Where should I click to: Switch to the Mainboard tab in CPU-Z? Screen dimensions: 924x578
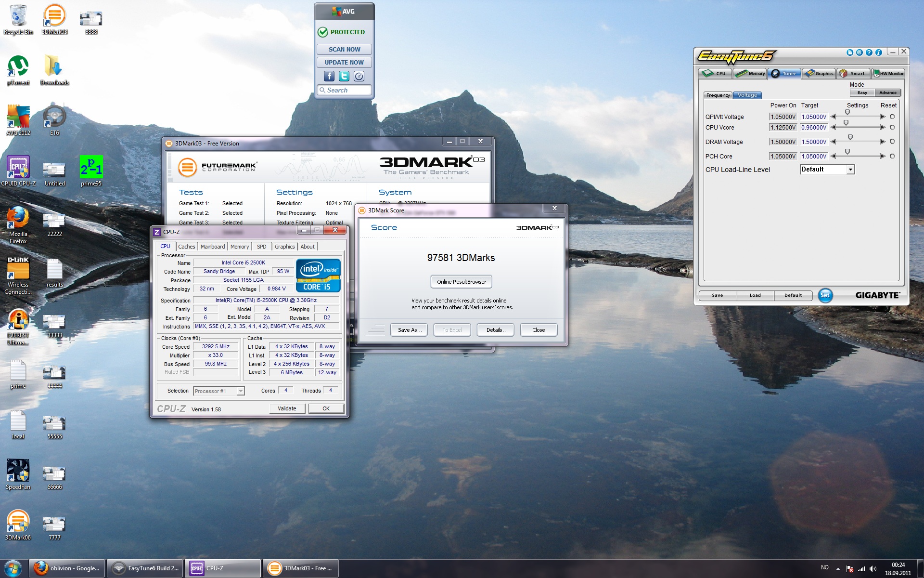[x=213, y=247]
